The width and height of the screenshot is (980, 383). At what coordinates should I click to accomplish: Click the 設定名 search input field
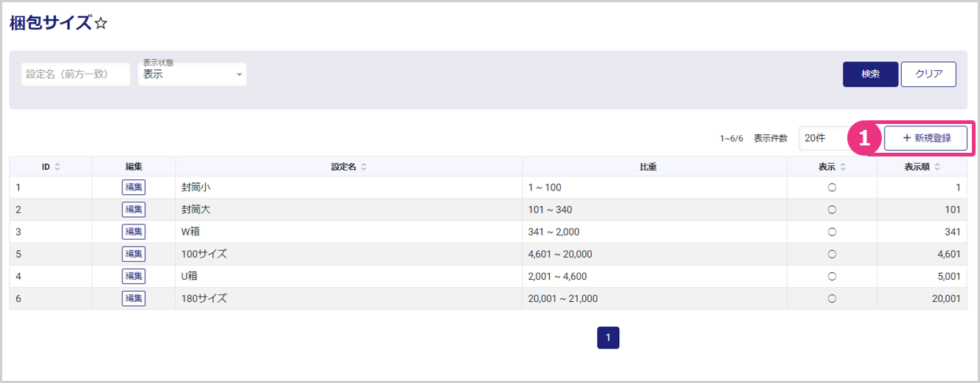point(75,74)
